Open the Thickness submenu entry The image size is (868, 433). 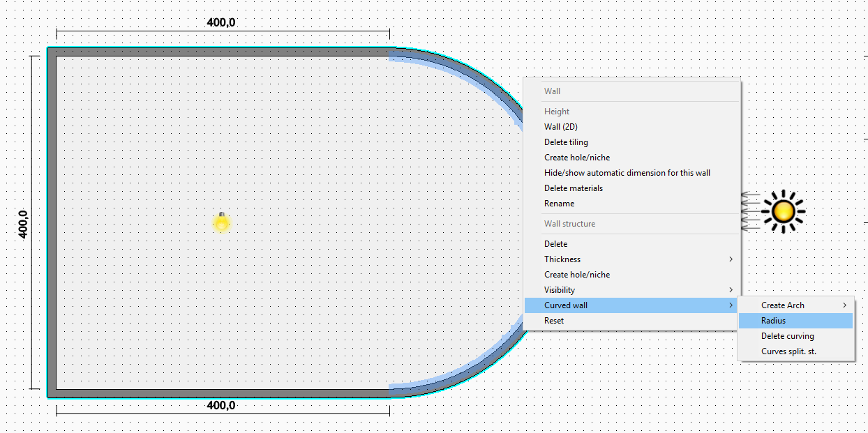pyautogui.click(x=632, y=259)
